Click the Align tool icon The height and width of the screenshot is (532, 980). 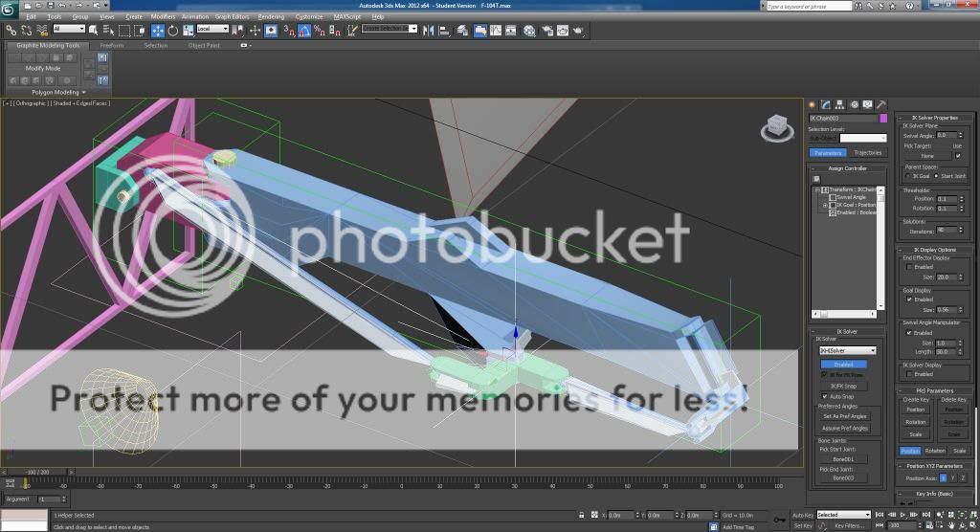tap(444, 30)
